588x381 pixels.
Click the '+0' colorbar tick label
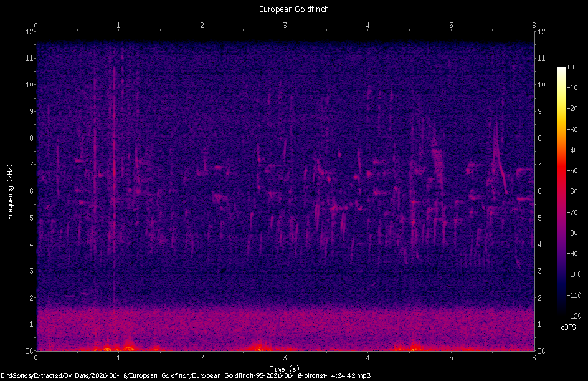(x=570, y=67)
